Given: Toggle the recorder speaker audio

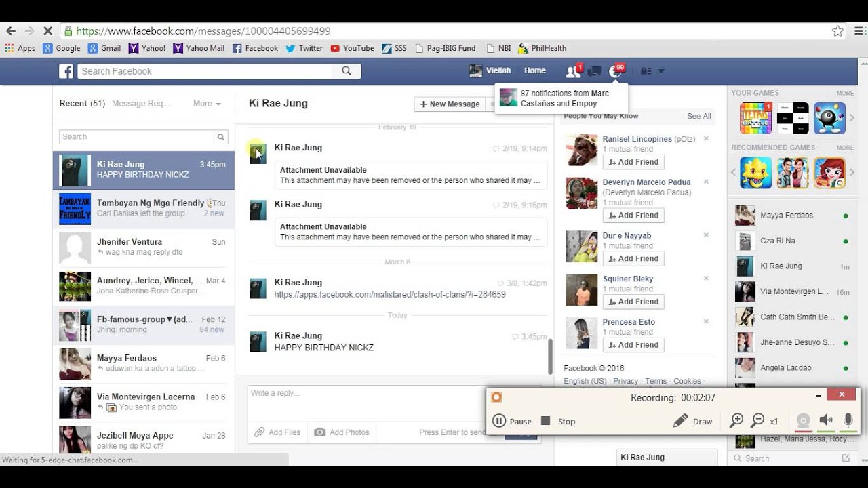Looking at the screenshot, I should point(825,421).
